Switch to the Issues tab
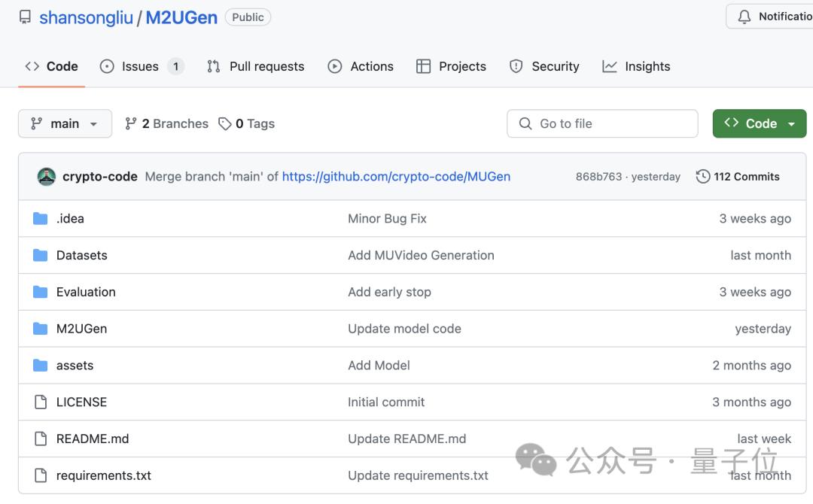Image resolution: width=813 pixels, height=504 pixels. [141, 66]
